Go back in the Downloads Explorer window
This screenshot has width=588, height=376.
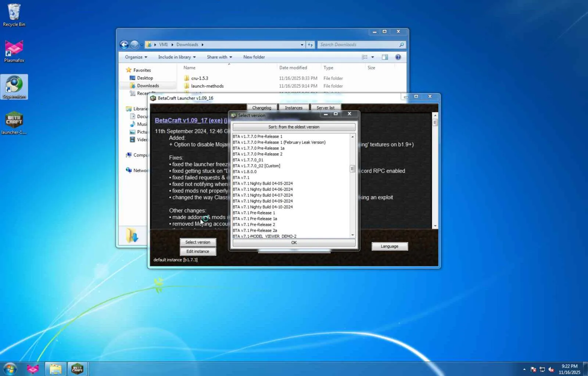pos(124,45)
